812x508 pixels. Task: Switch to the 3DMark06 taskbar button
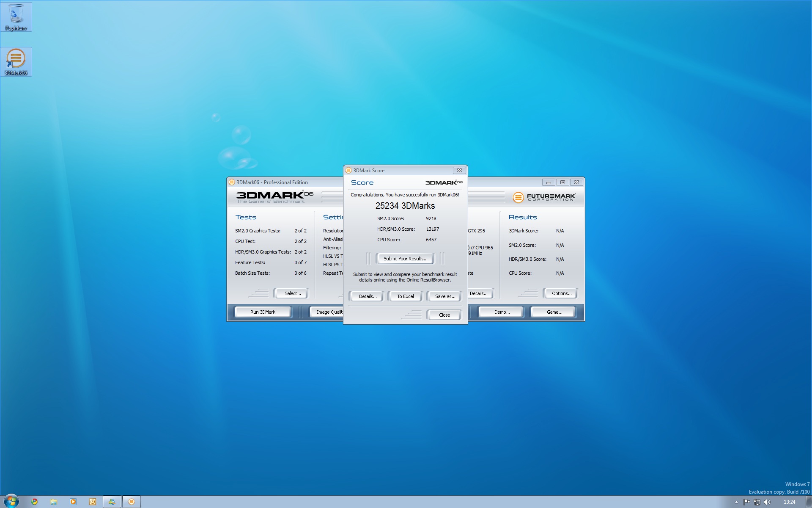(x=132, y=502)
